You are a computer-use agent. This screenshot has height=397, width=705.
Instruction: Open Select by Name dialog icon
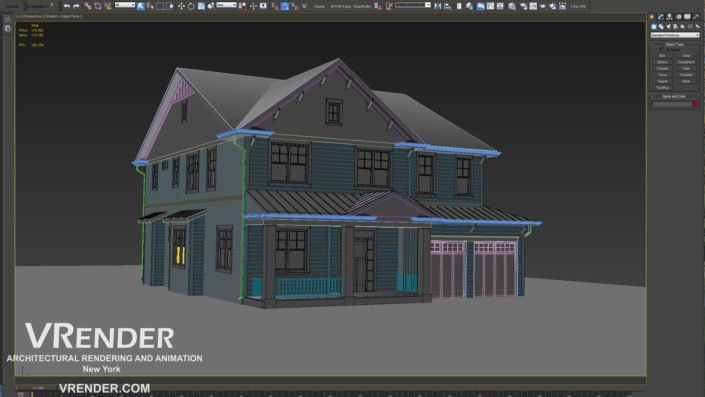(150, 6)
